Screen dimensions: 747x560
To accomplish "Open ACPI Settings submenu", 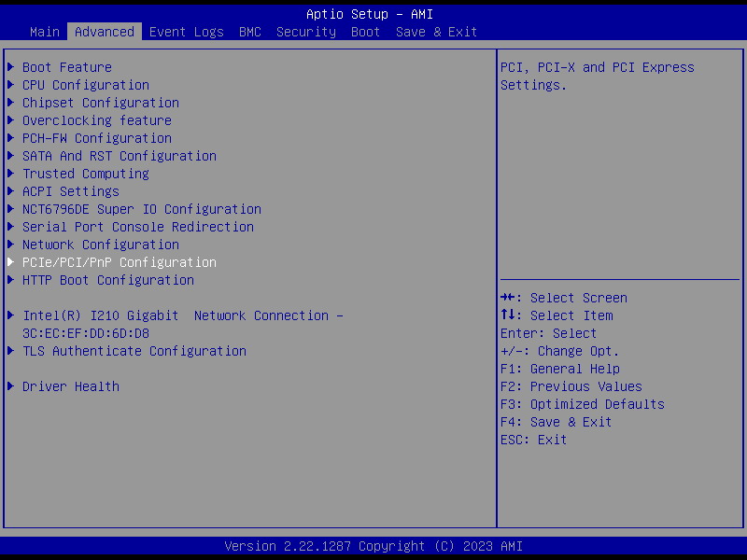I will [71, 191].
